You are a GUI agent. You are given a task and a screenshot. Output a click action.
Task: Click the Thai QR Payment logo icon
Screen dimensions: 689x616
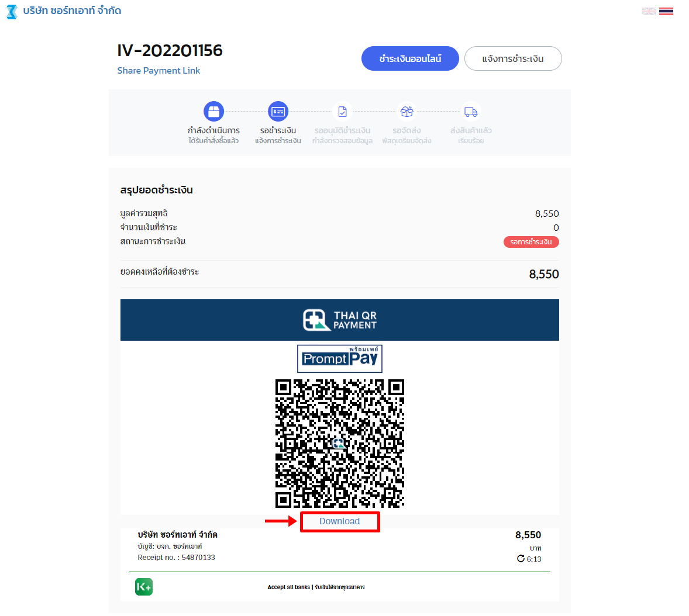340,320
